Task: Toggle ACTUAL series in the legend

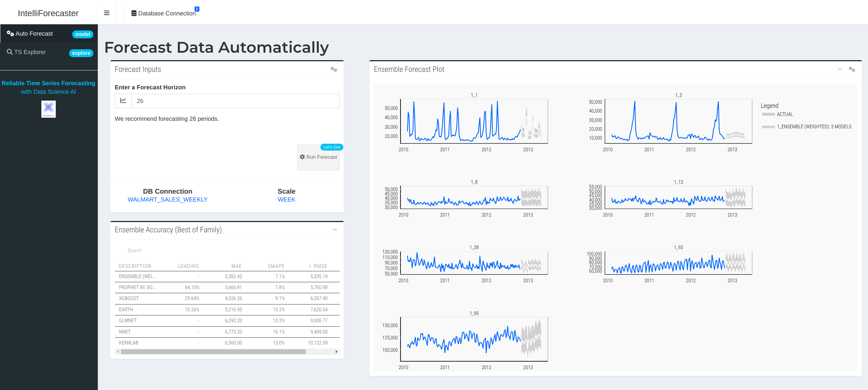Action: pos(785,114)
